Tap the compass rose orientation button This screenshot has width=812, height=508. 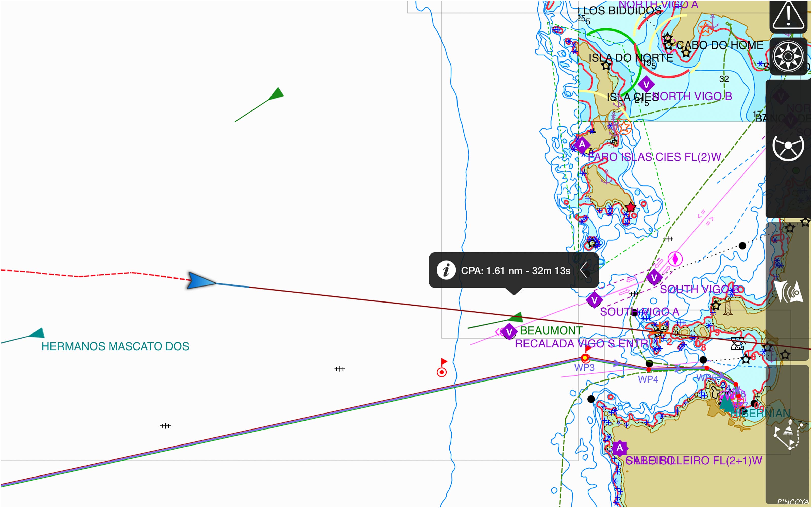pyautogui.click(x=788, y=56)
